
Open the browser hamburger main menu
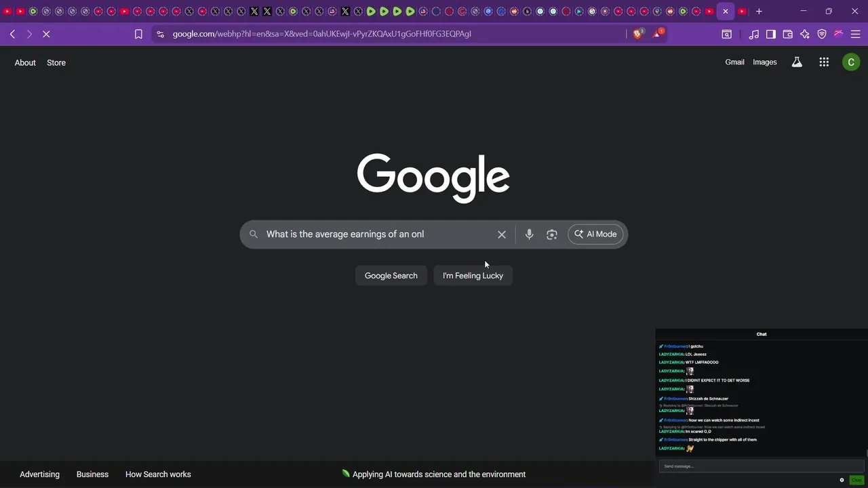pyautogui.click(x=855, y=34)
